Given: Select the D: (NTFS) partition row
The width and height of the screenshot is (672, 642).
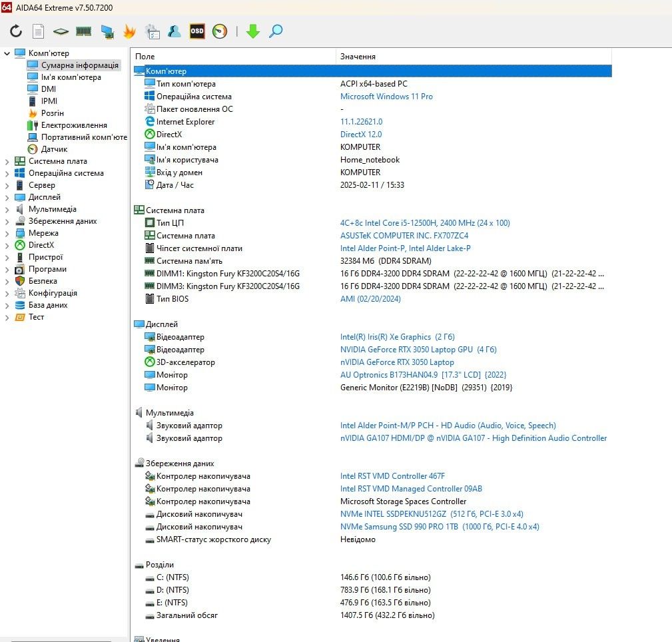Looking at the screenshot, I should click(372, 590).
